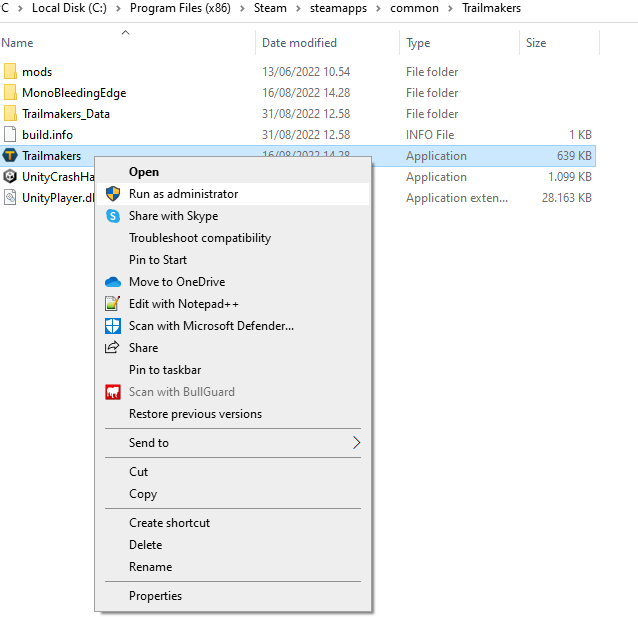638x617 pixels.
Task: Click the 1.099 KB size value
Action: click(570, 177)
